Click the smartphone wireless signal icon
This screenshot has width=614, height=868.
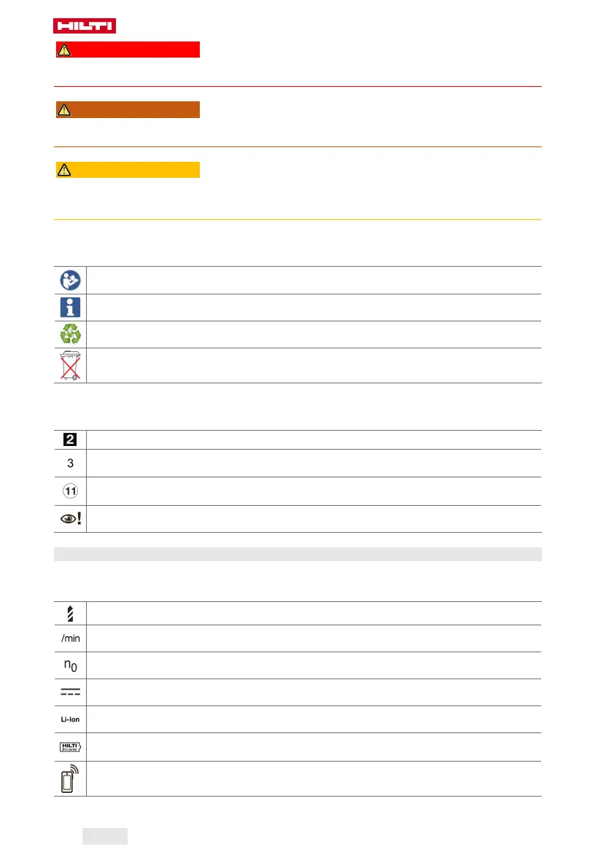pos(70,779)
